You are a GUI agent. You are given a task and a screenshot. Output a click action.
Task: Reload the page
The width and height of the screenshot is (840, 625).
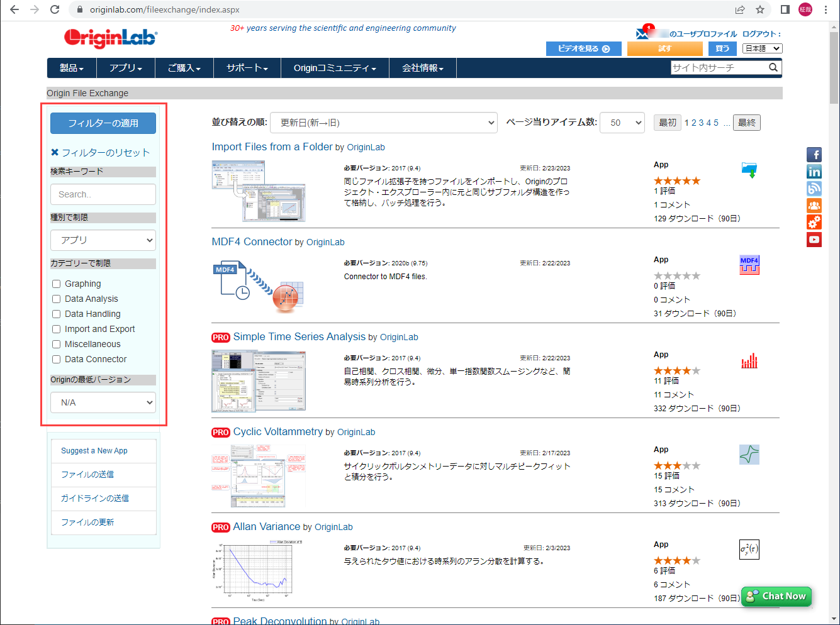point(55,9)
